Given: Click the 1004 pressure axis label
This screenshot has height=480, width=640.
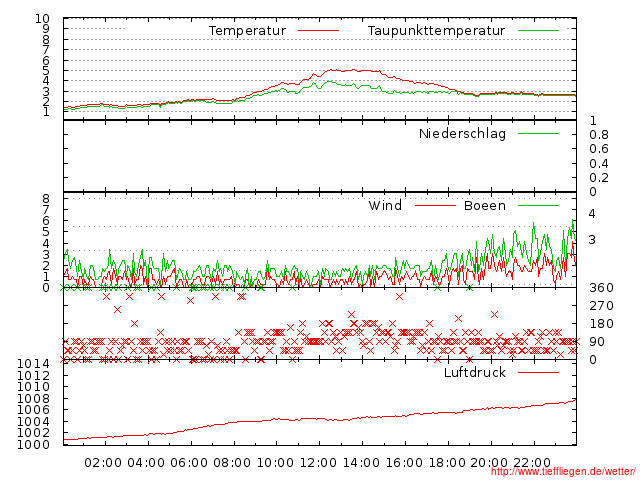Looking at the screenshot, I should (x=33, y=421).
